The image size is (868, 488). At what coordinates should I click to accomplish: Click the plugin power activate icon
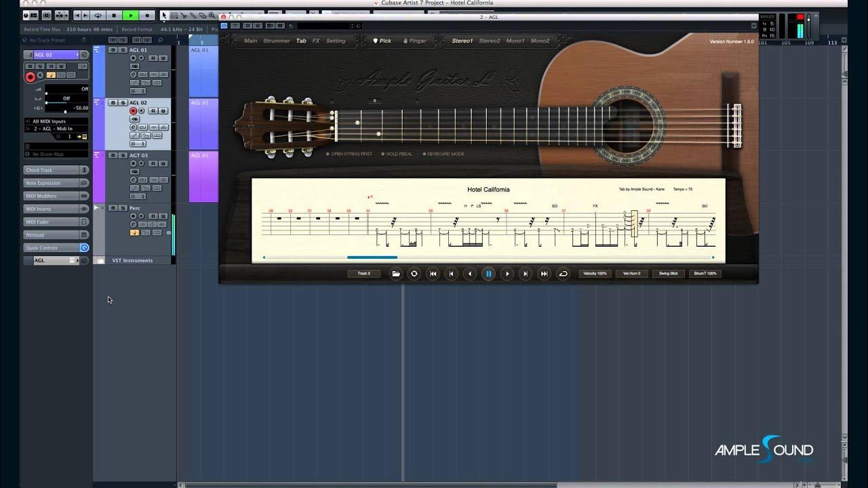click(x=224, y=26)
